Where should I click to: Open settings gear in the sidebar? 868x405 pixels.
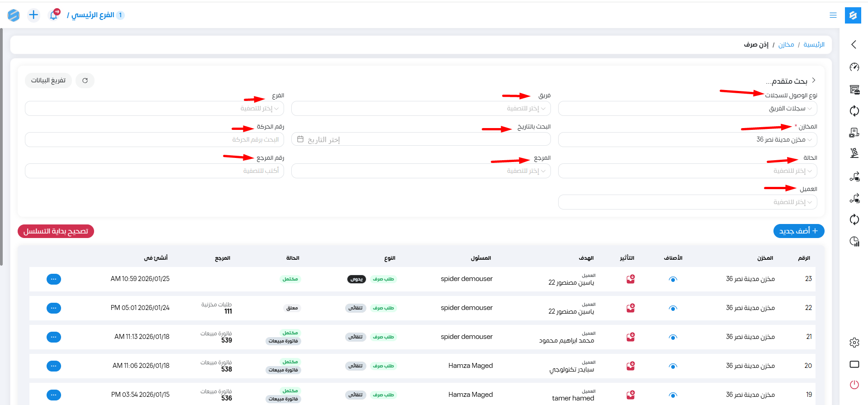[854, 343]
